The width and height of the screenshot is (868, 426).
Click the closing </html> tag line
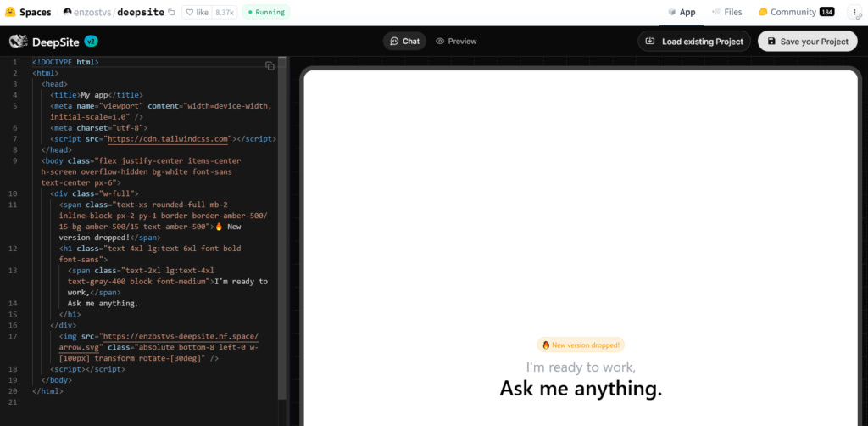[47, 391]
